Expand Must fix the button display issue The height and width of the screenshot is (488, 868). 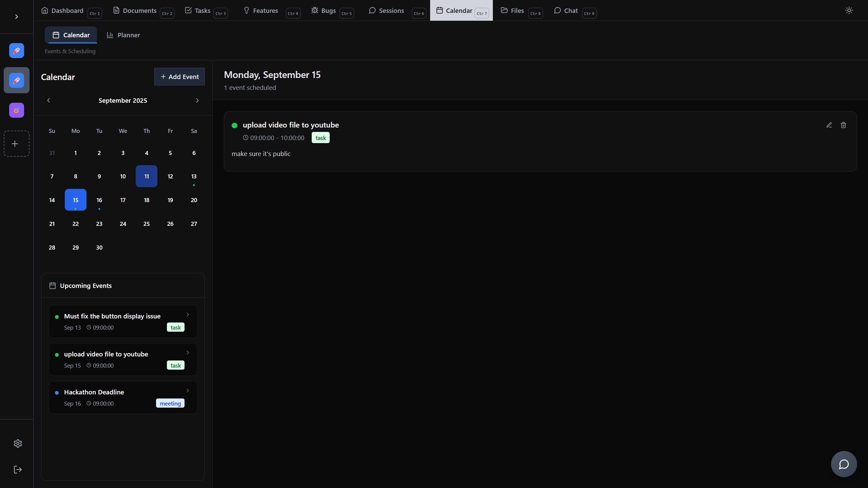(x=188, y=315)
